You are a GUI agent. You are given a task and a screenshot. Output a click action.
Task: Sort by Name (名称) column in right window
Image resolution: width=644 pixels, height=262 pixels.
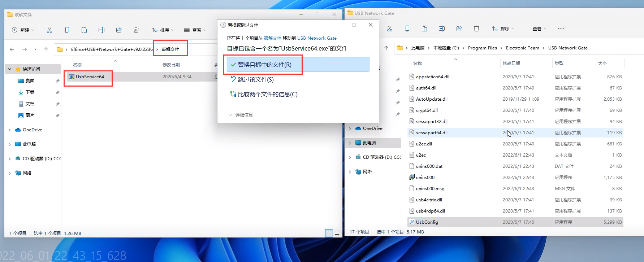(x=417, y=64)
